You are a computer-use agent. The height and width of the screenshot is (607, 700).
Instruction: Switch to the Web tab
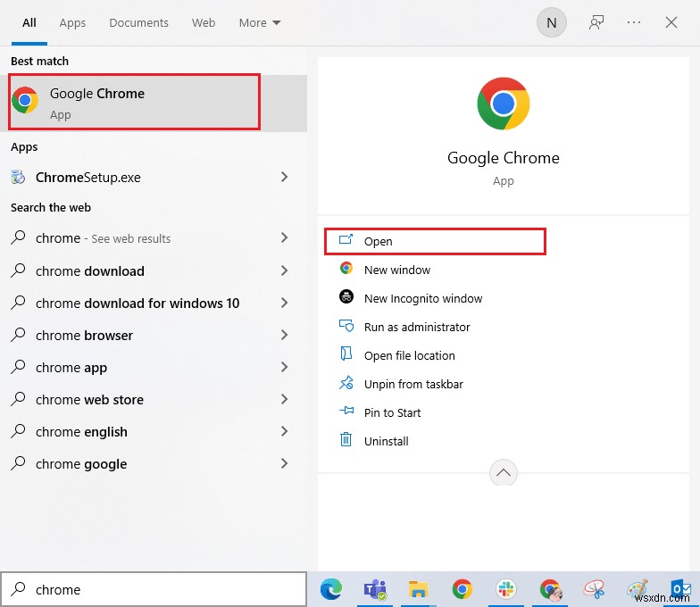tap(204, 23)
